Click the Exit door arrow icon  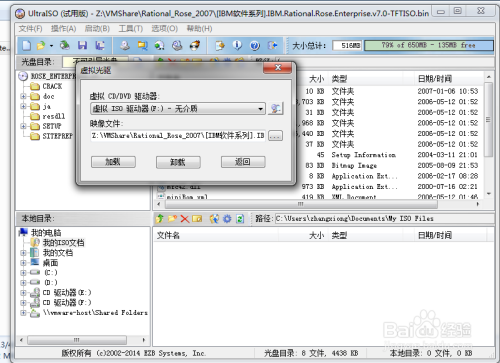273,45
